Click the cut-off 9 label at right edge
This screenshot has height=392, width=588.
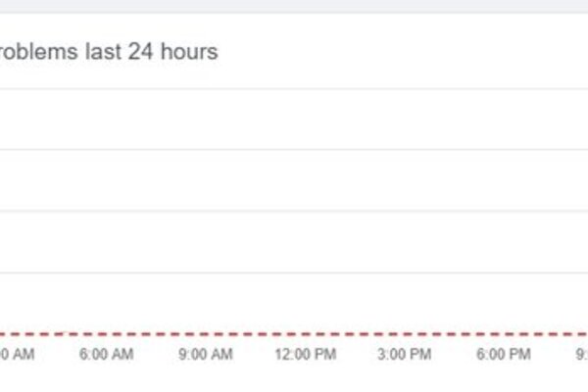tap(581, 354)
